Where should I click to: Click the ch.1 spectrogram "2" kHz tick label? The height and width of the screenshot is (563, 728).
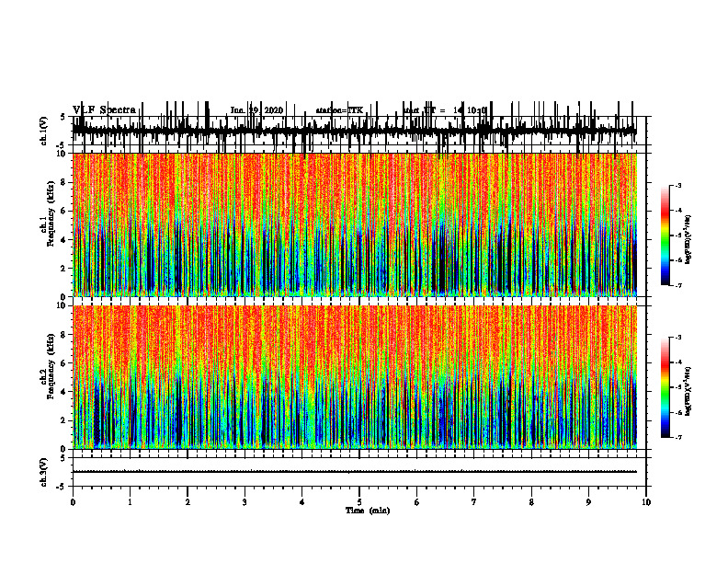[x=63, y=269]
